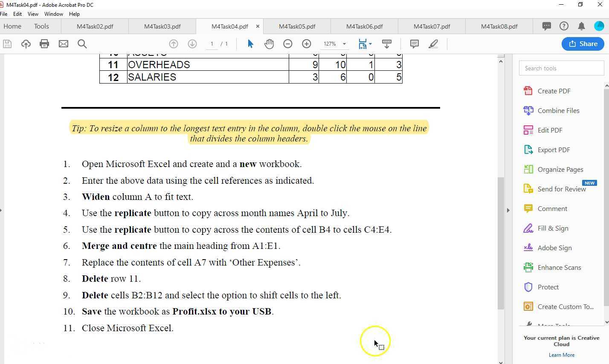Open the Find search tool
This screenshot has width=609, height=364.
[82, 43]
